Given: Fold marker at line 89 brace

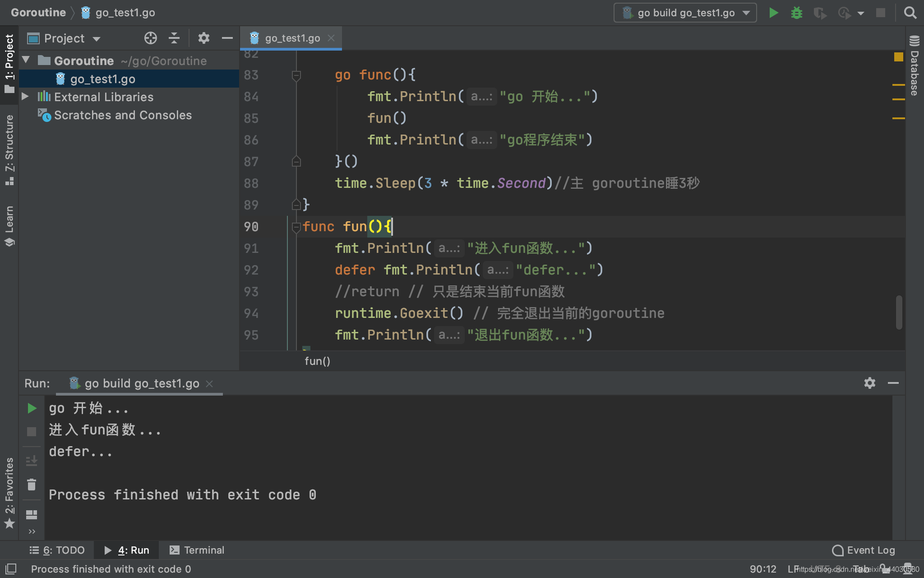Looking at the screenshot, I should coord(296,205).
